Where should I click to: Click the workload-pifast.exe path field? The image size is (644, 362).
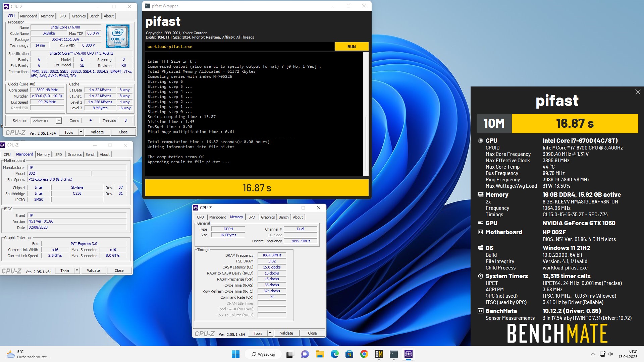tap(239, 47)
